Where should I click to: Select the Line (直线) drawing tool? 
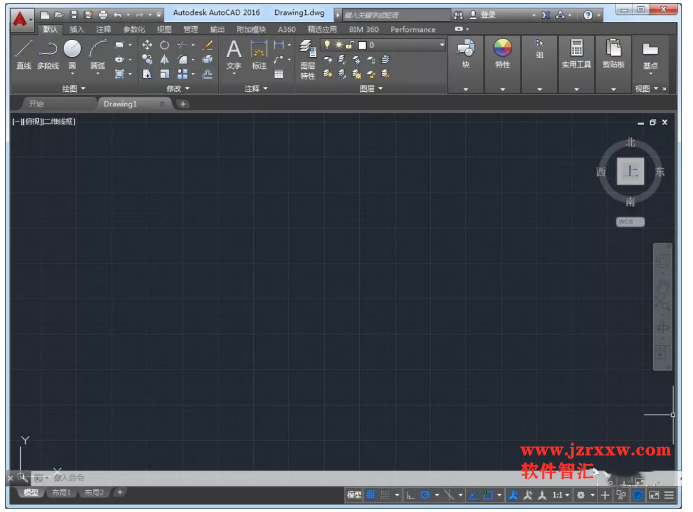click(23, 55)
